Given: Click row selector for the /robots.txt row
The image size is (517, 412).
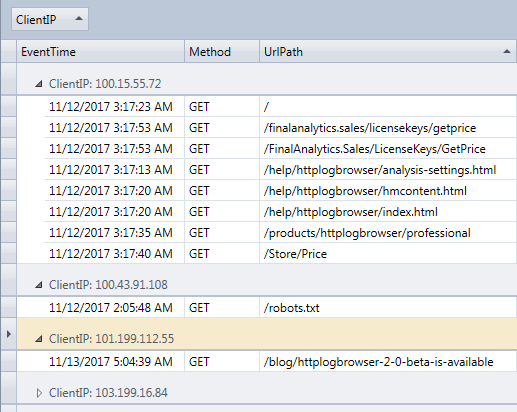Looking at the screenshot, I should (9, 307).
